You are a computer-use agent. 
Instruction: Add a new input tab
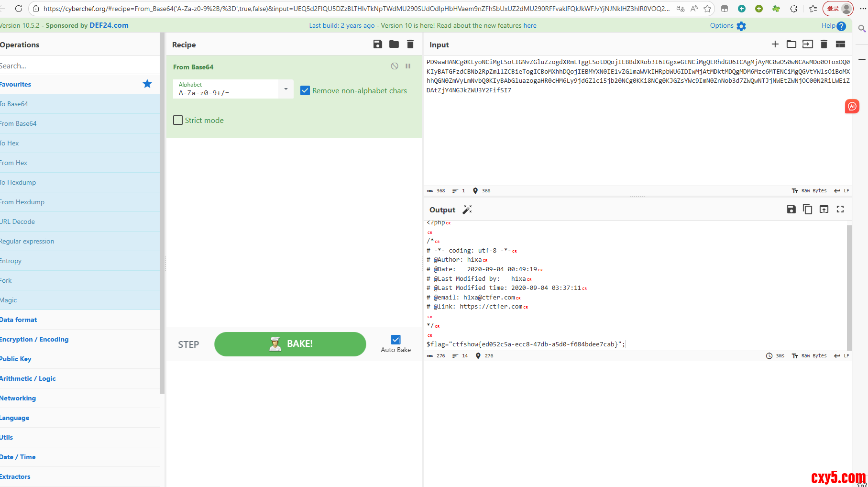pos(775,44)
